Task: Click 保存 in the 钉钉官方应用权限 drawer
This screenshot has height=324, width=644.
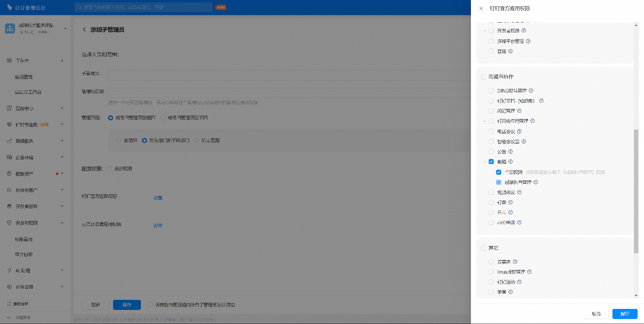Action: pos(625,314)
